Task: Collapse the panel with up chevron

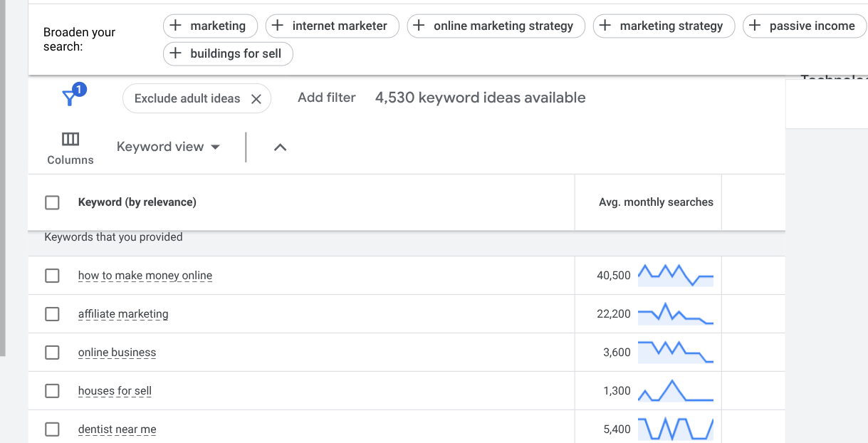Action: [280, 147]
